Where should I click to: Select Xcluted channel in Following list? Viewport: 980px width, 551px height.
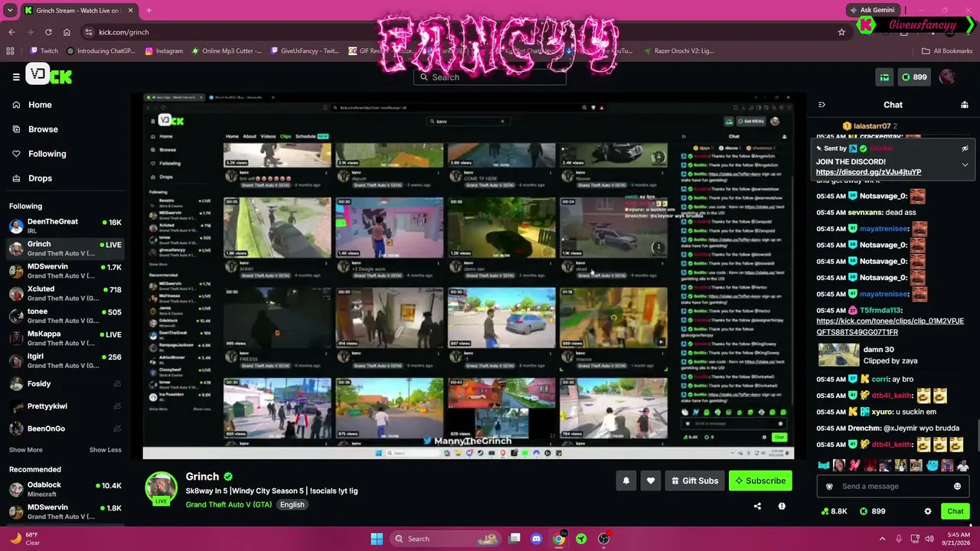65,293
